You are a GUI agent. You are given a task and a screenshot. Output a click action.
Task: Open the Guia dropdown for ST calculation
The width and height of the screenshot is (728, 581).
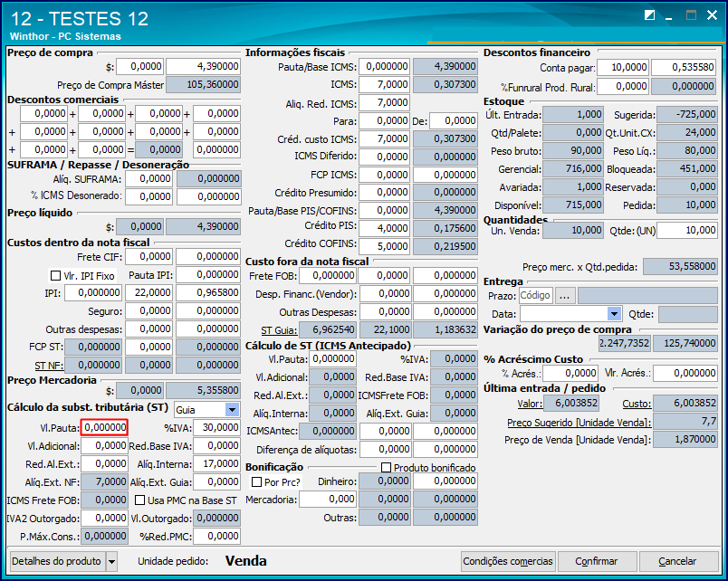click(232, 410)
